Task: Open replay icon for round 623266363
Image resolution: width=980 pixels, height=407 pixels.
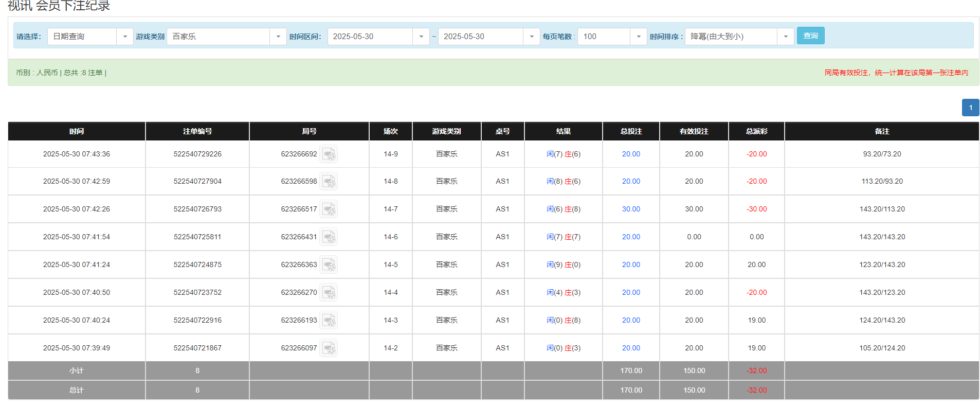Action: pyautogui.click(x=329, y=265)
